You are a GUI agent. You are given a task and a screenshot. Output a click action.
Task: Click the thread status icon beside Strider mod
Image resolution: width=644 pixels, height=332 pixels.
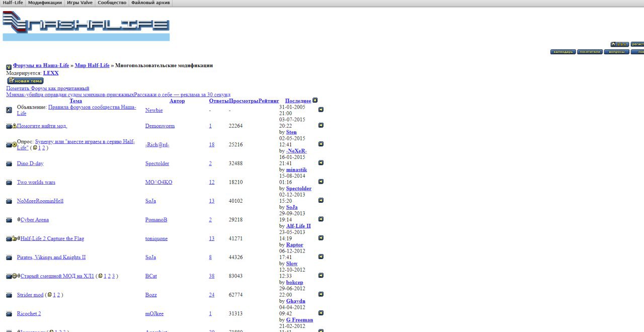[x=9, y=295]
